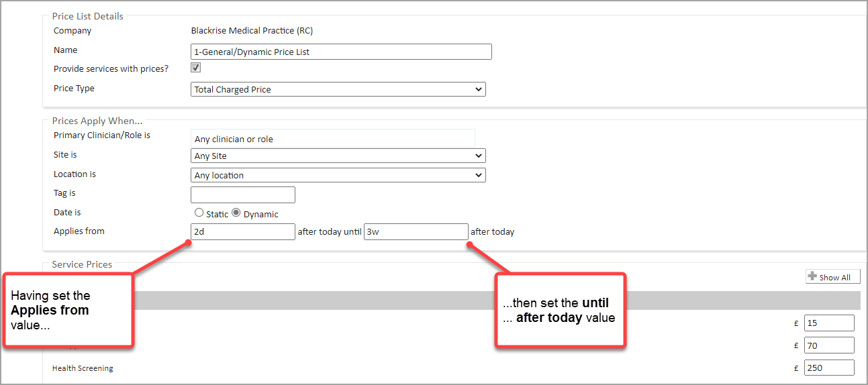This screenshot has width=868, height=385.
Task: Expand the 'Site is' dropdown
Action: pyautogui.click(x=338, y=156)
